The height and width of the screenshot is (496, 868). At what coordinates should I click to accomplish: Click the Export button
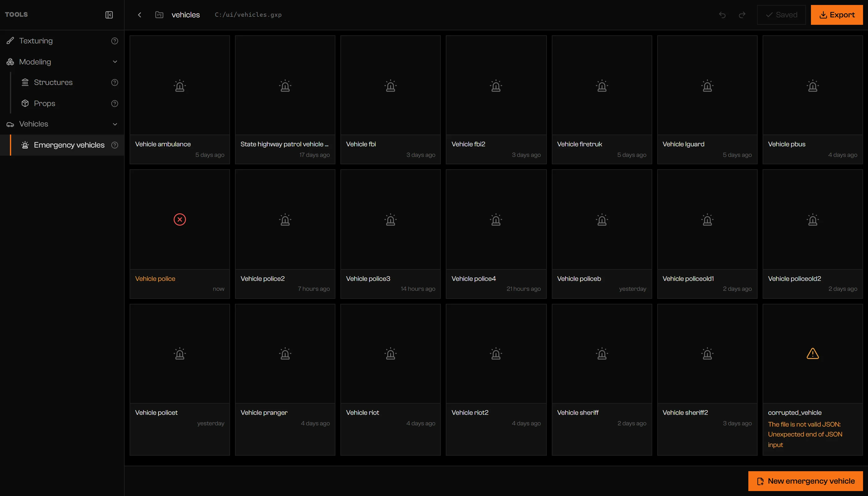click(837, 15)
